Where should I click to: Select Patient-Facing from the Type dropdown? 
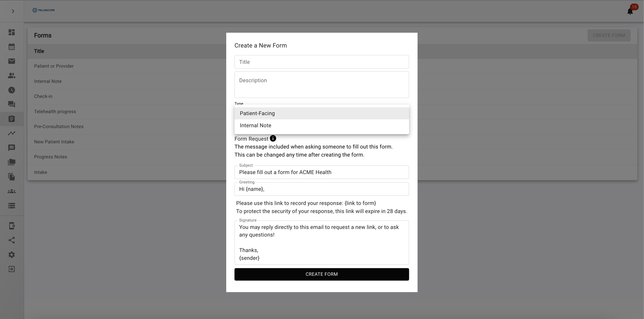[x=257, y=113]
